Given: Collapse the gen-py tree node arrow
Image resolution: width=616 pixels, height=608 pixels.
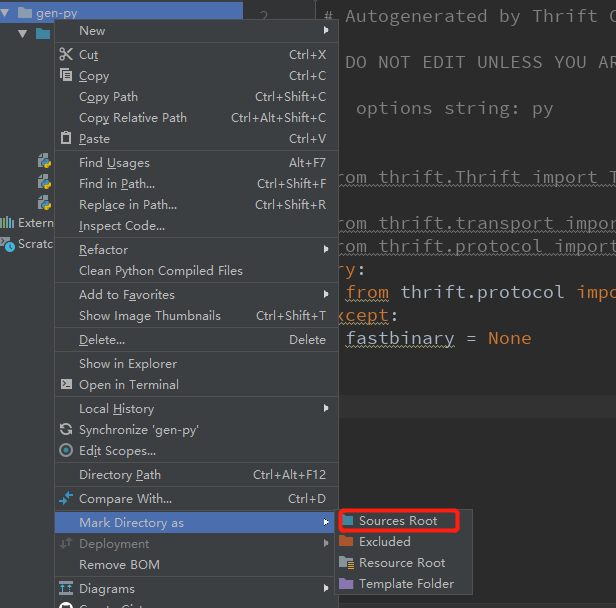Looking at the screenshot, I should coord(5,13).
